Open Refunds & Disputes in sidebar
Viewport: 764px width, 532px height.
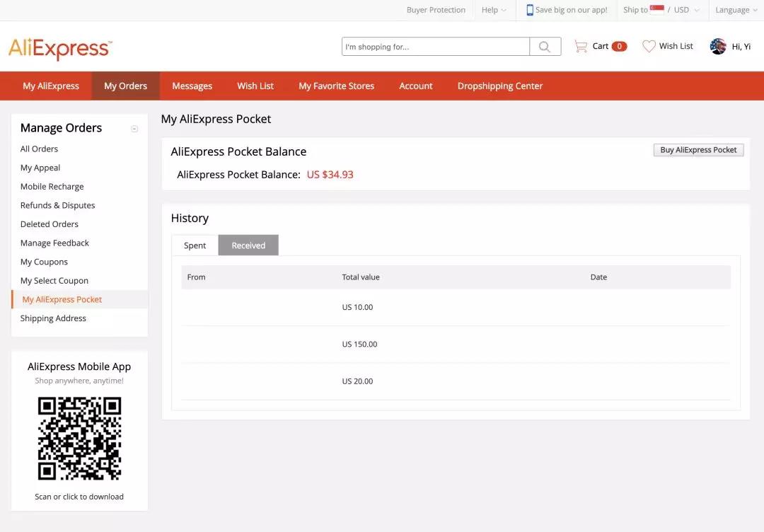point(57,205)
